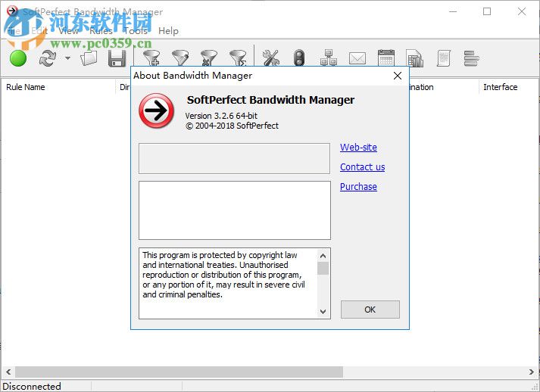Click the horizontal bars toolbar icon
540x392 pixels.
pyautogui.click(x=472, y=58)
